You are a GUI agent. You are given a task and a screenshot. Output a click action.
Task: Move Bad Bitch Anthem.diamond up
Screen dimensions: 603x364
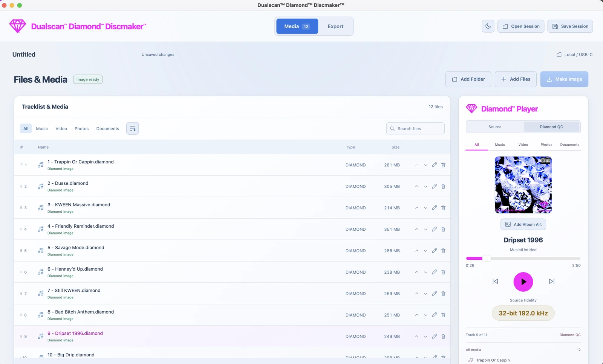click(417, 315)
